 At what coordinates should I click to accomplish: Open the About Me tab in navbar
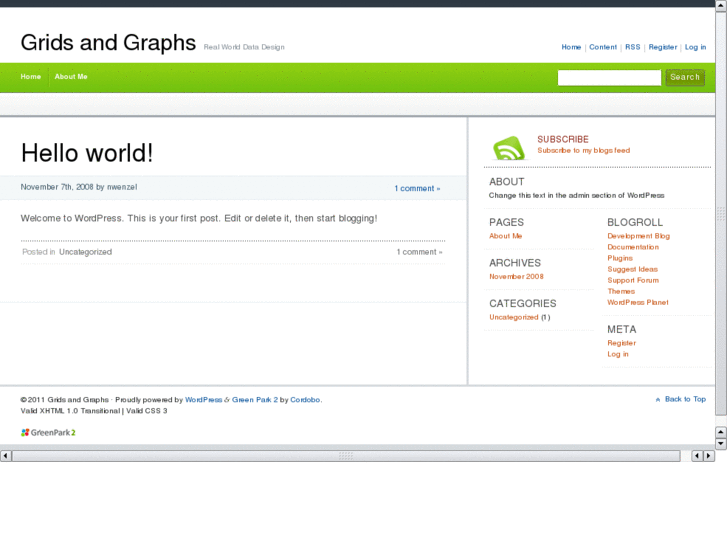[x=71, y=77]
